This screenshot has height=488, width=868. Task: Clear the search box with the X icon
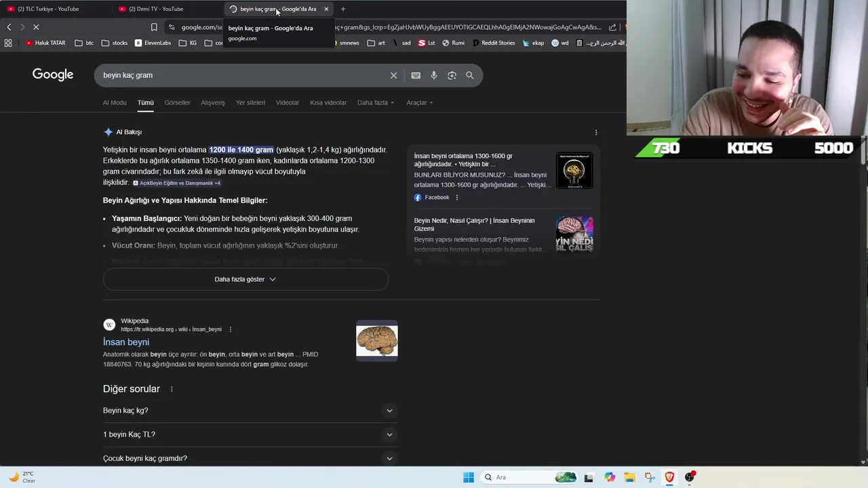click(393, 75)
